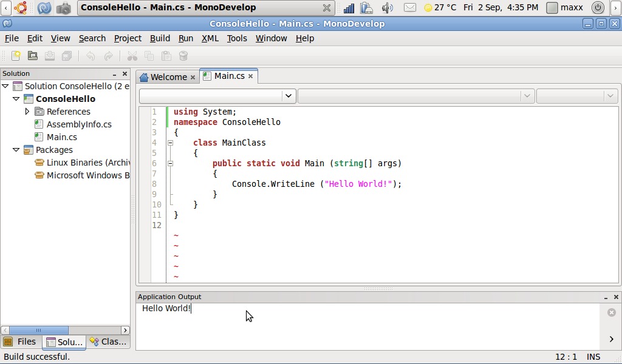Screen dimensions: 622x364
Task: Select AssemblyInfo.cs in solution tree
Action: tap(79, 124)
